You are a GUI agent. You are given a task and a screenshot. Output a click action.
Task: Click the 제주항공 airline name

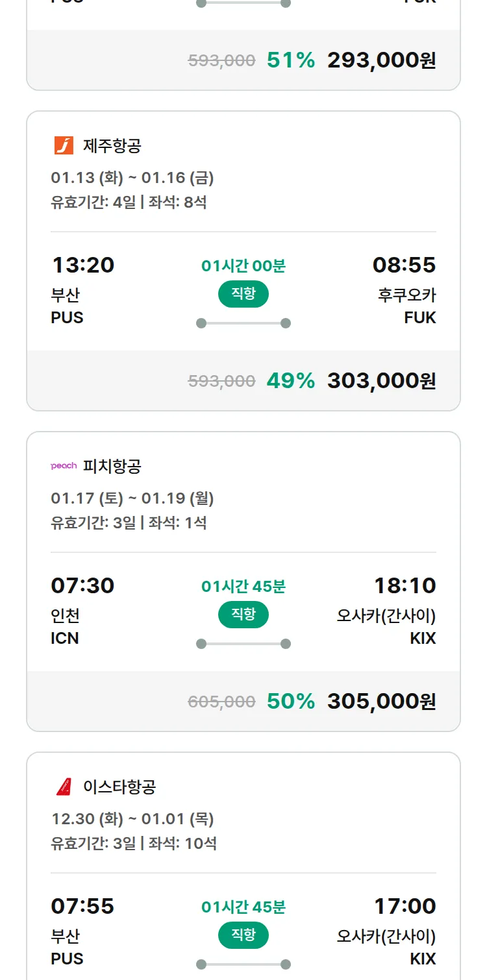(x=112, y=146)
